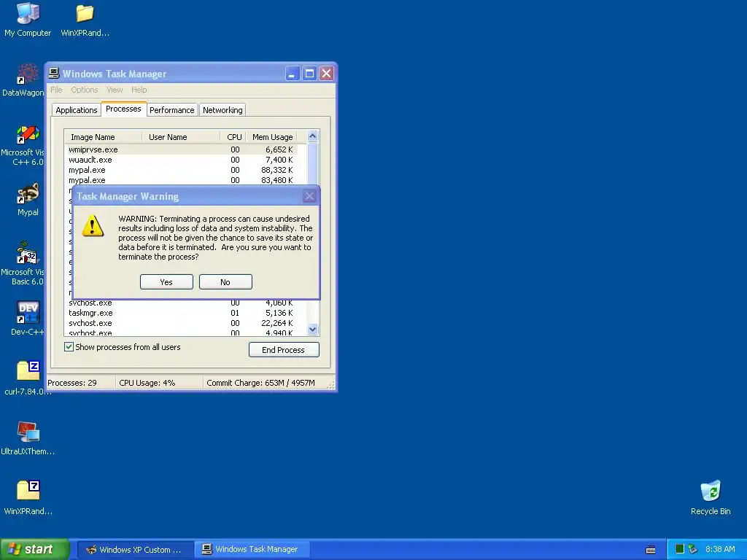This screenshot has height=560, width=747.
Task: Select the Processes tab
Action: (123, 109)
